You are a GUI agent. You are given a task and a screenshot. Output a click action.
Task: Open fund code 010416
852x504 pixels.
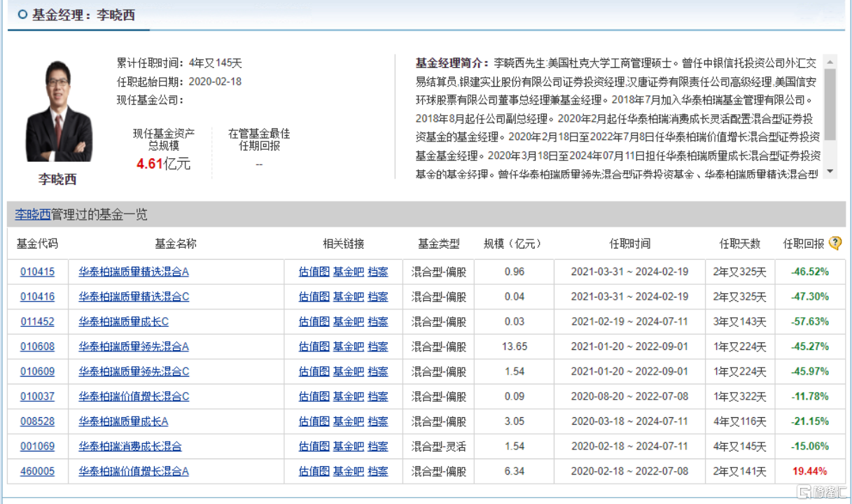[37, 297]
